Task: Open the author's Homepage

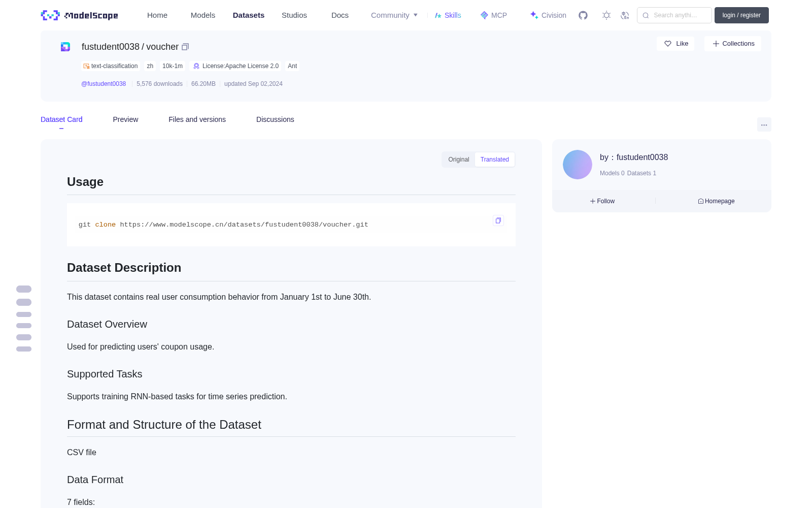Action: click(716, 201)
